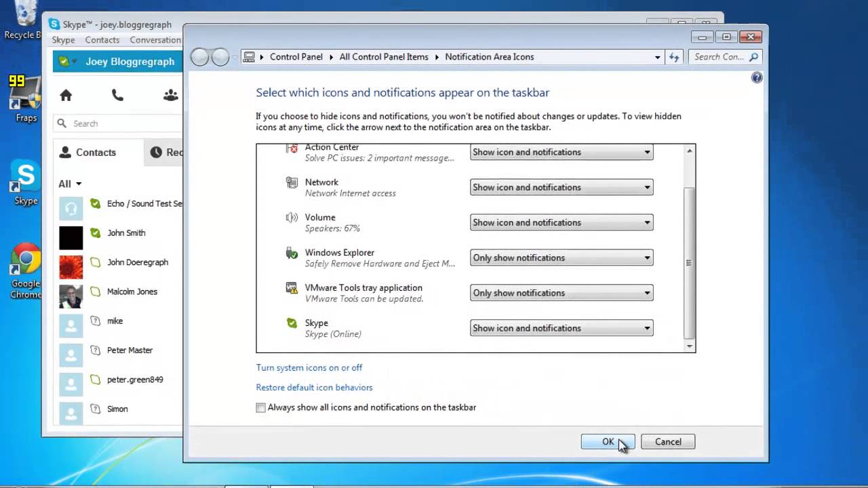Expand the All contacts filter in Skype
This screenshot has height=488, width=868.
pos(70,184)
